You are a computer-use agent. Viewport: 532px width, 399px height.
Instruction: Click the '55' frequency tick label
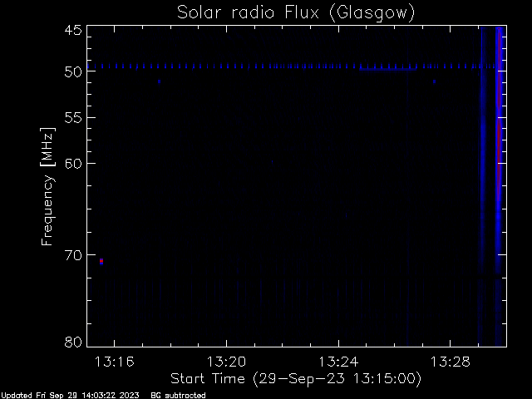pos(73,118)
